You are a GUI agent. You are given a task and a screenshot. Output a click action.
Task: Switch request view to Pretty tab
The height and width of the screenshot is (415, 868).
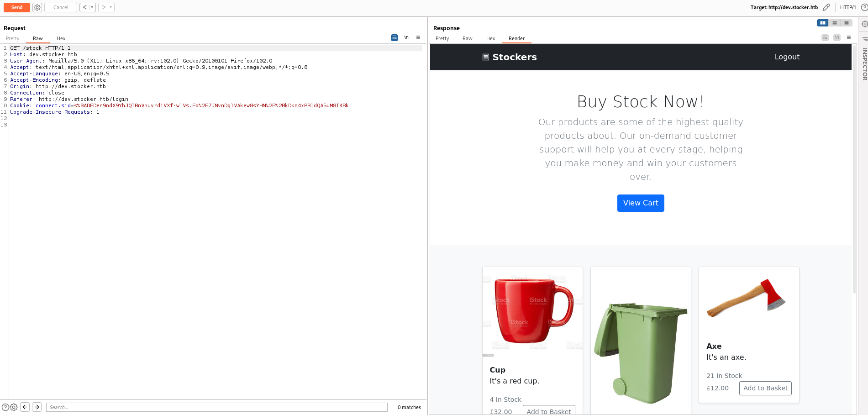pyautogui.click(x=13, y=38)
